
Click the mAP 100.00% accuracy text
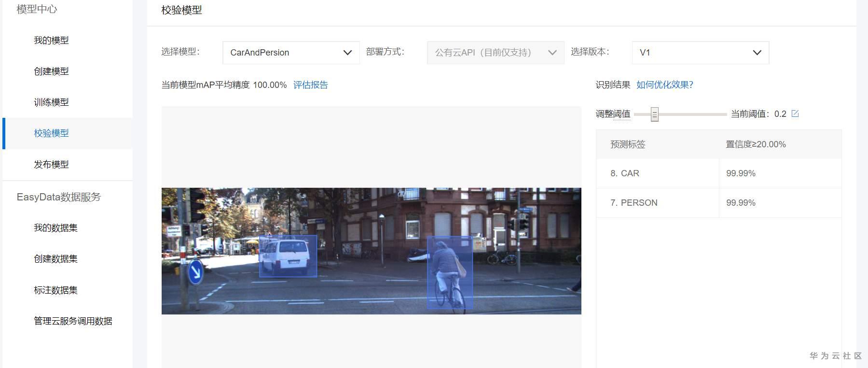point(224,85)
